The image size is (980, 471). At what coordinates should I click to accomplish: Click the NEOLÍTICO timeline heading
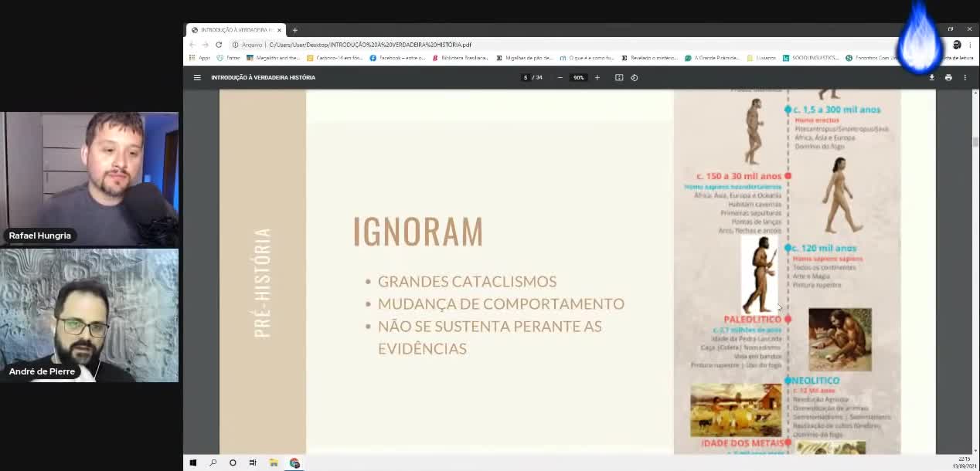point(816,381)
